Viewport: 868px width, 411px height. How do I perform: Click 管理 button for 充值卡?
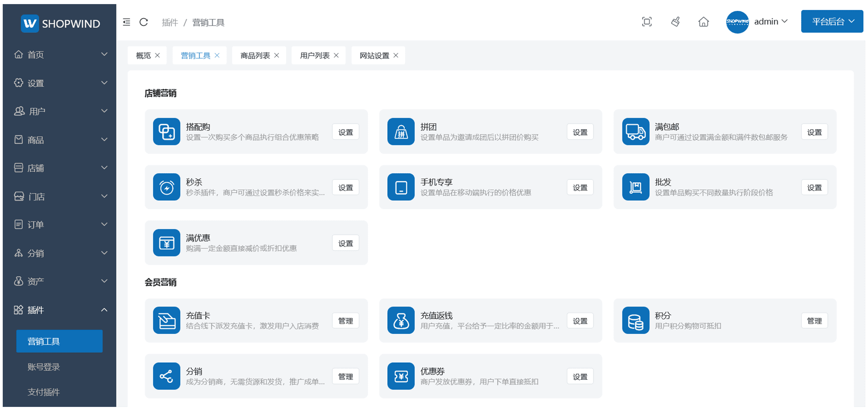pos(345,321)
